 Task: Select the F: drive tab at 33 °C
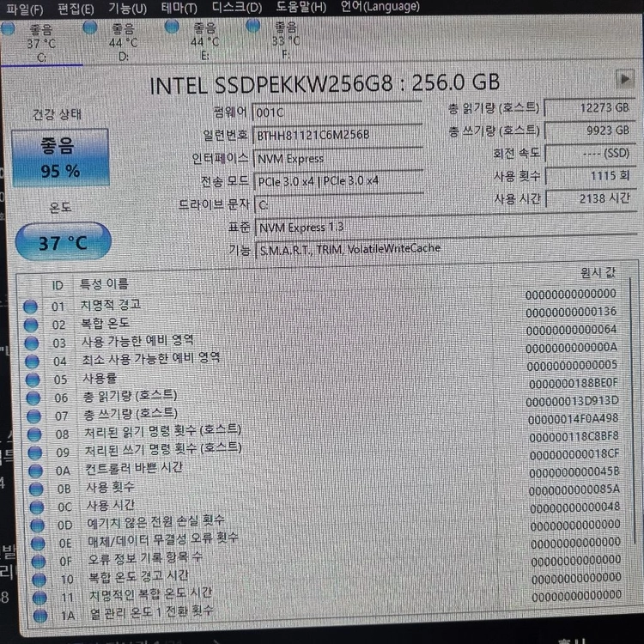(x=286, y=40)
